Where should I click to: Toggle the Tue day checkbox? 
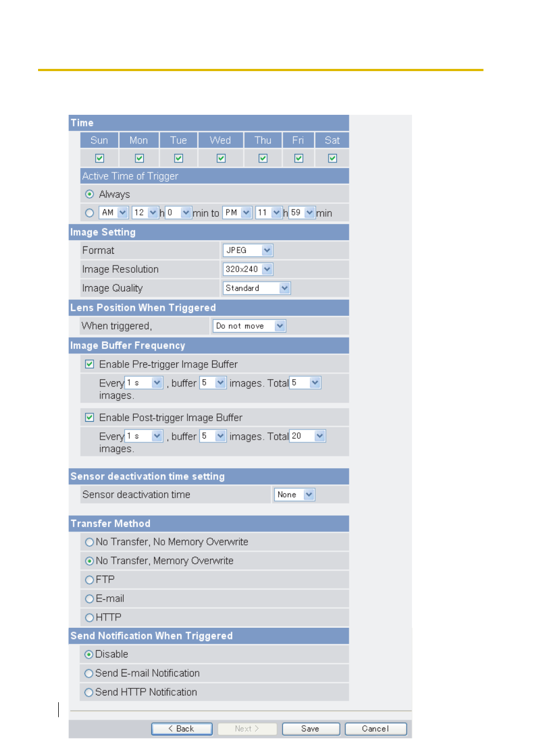[179, 158]
